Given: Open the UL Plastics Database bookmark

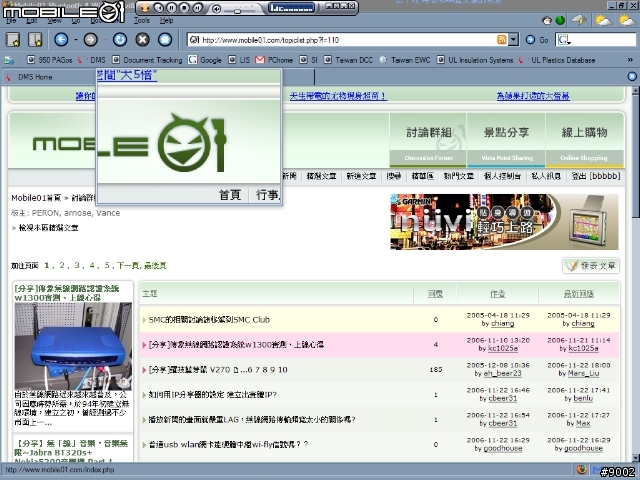Looking at the screenshot, I should pos(558,60).
